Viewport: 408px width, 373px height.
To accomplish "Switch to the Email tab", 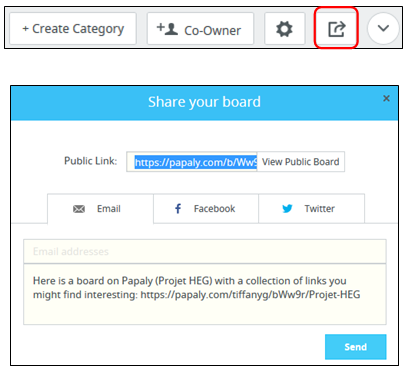I will [x=100, y=209].
